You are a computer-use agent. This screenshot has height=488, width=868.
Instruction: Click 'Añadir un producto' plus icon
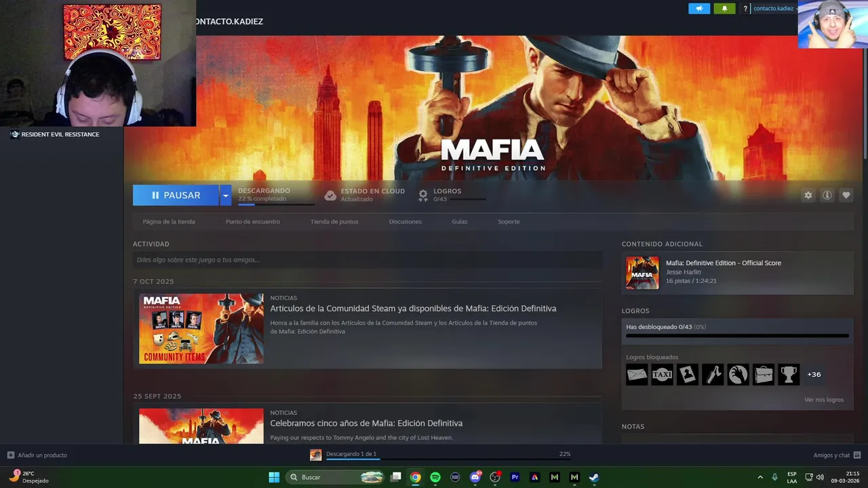(10, 455)
